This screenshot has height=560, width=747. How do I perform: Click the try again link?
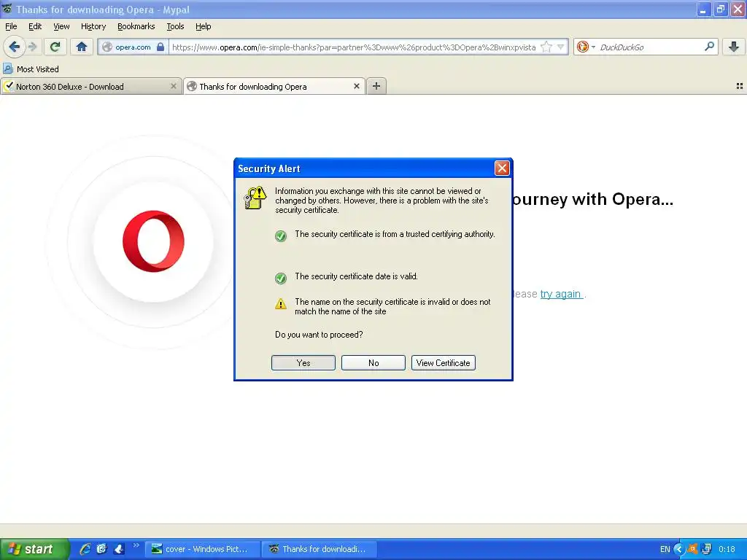(561, 294)
